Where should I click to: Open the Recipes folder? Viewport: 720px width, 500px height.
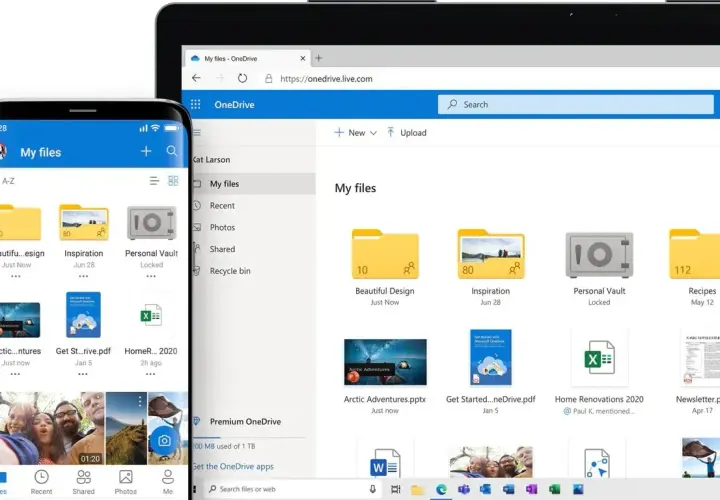694,254
